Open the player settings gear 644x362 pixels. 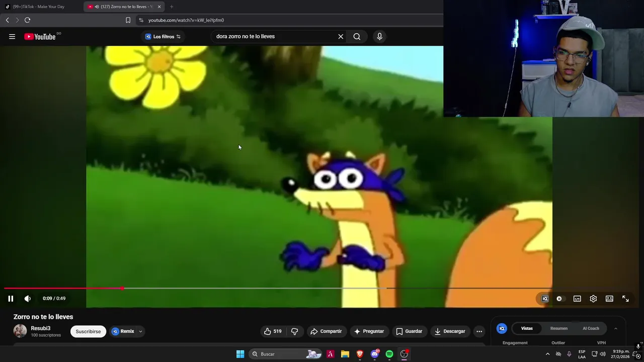coord(593,299)
